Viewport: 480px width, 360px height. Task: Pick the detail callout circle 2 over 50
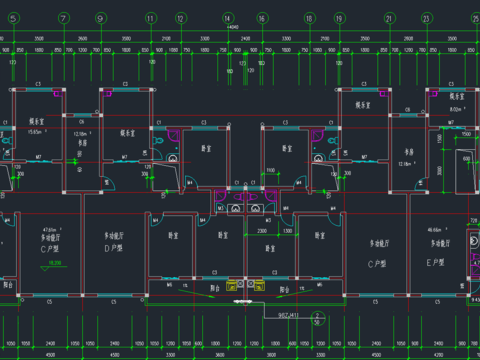[318, 318]
